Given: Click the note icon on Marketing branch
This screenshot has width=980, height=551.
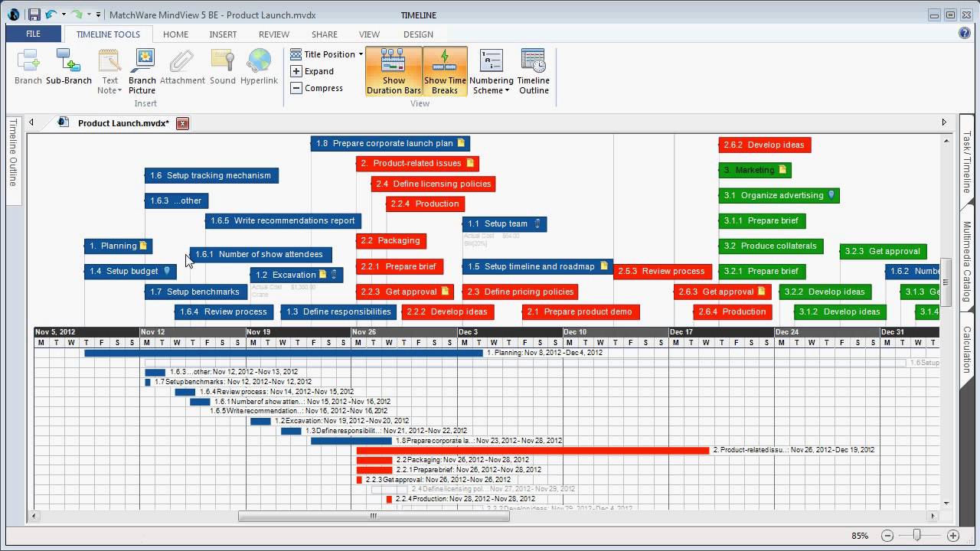Looking at the screenshot, I should point(782,170).
